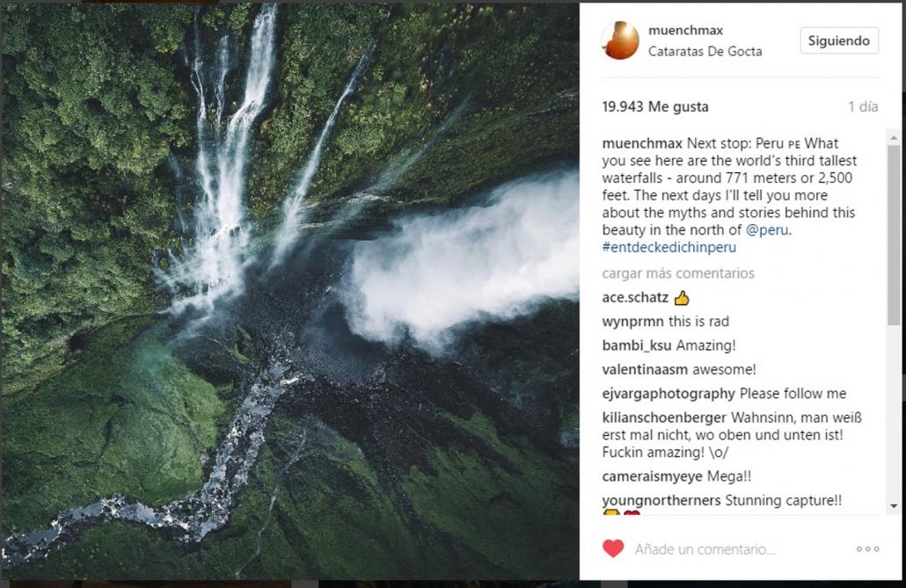The height and width of the screenshot is (588, 906).
Task: Click the scrollbar down arrow in comments
Action: pos(894,506)
